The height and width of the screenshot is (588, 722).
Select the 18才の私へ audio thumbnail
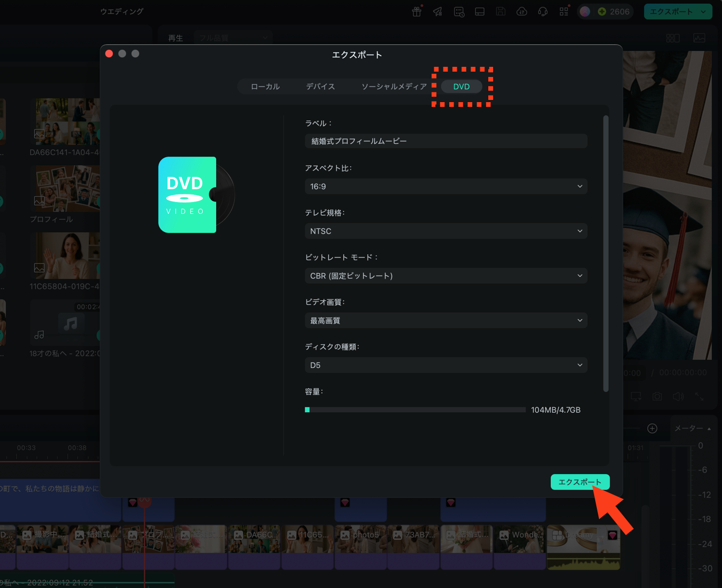65,322
